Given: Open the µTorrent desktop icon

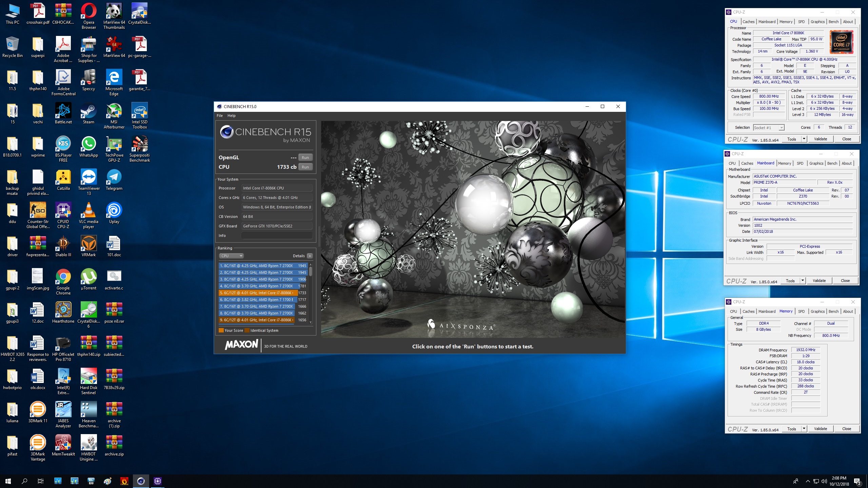Looking at the screenshot, I should click(x=88, y=280).
